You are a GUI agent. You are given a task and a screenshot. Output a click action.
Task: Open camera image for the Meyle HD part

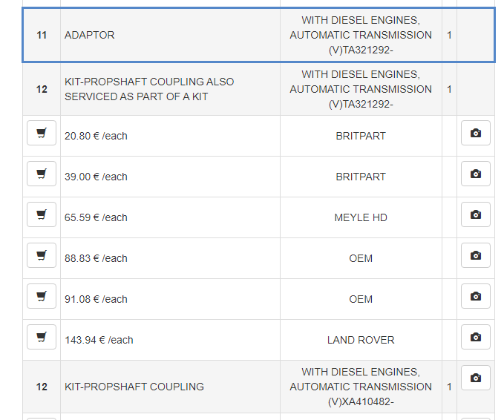[475, 214]
